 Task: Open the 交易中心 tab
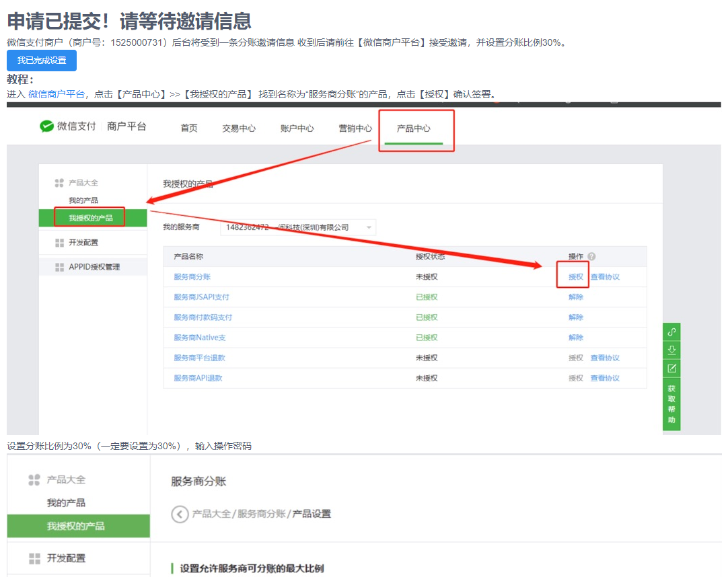(x=239, y=128)
